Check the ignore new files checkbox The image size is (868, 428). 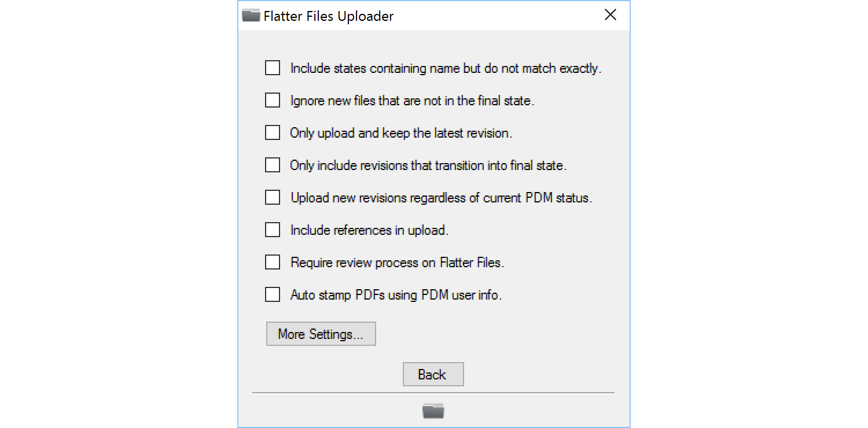pos(273,101)
